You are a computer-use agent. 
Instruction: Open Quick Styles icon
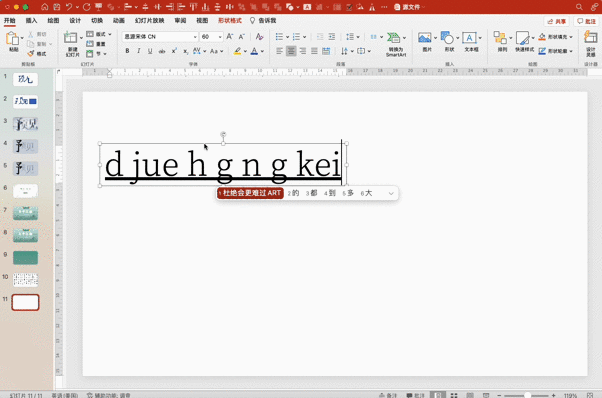click(523, 38)
